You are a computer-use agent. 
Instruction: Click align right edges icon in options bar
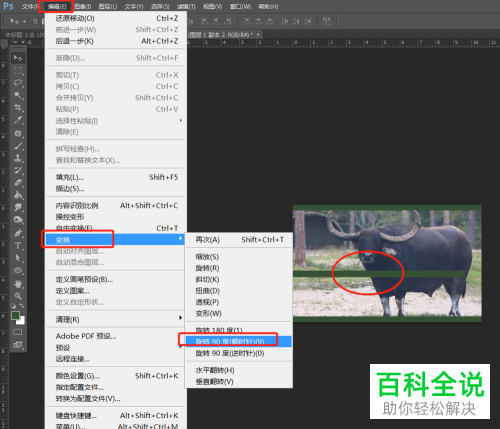coord(228,21)
